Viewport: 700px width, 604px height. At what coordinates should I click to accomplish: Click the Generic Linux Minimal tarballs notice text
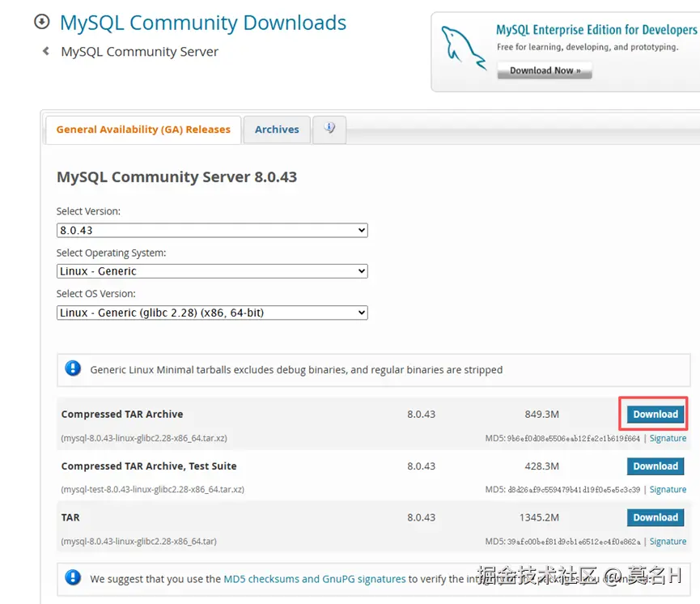[296, 370]
